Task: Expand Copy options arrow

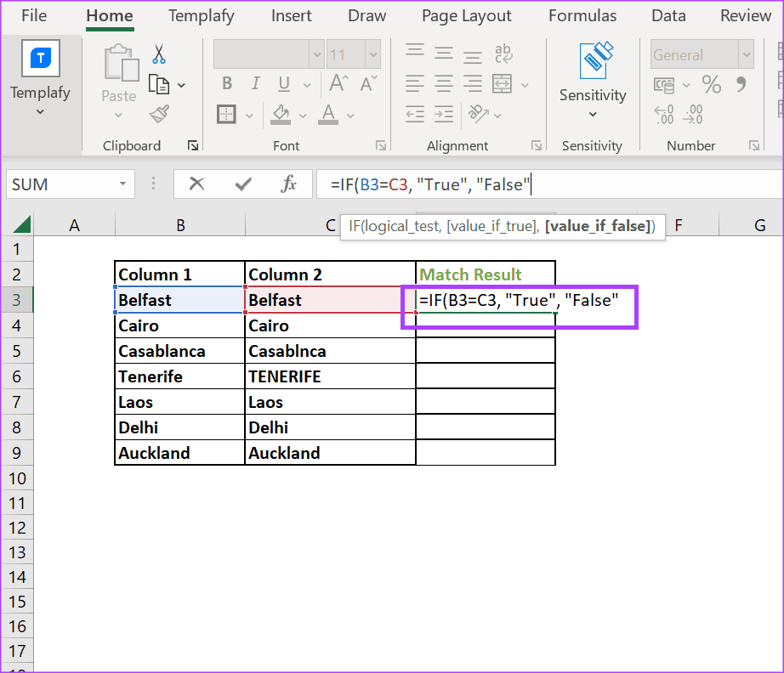Action: pos(181,86)
